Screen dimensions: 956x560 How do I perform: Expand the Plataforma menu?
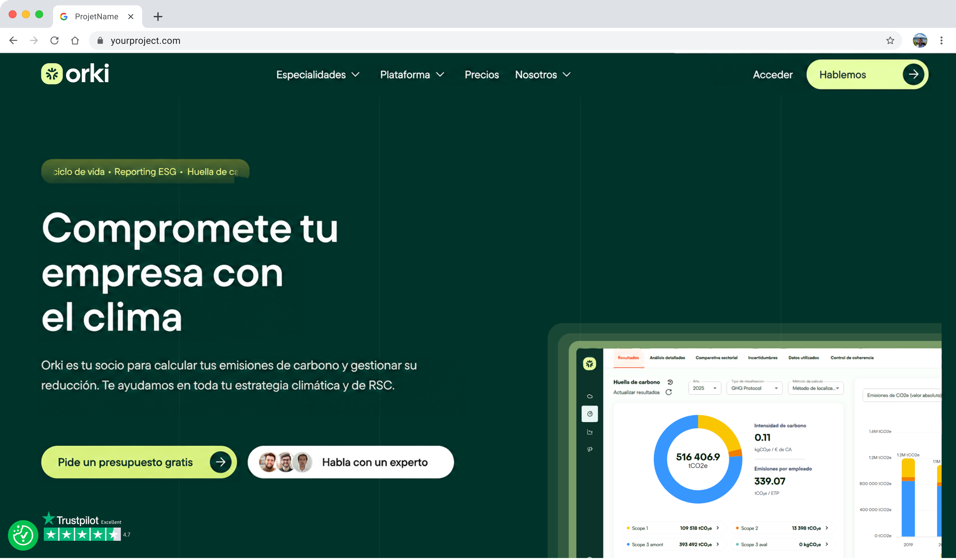(x=412, y=75)
